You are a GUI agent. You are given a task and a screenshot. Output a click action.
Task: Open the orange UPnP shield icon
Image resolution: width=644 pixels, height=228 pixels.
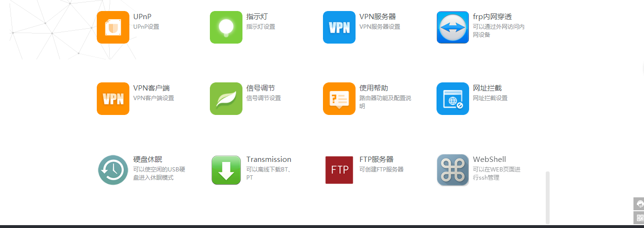[x=113, y=27]
